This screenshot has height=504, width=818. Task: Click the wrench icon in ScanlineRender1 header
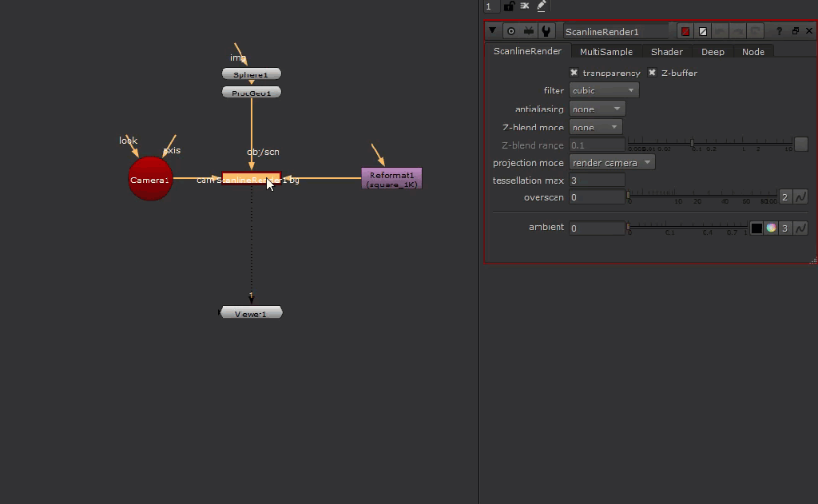546,31
